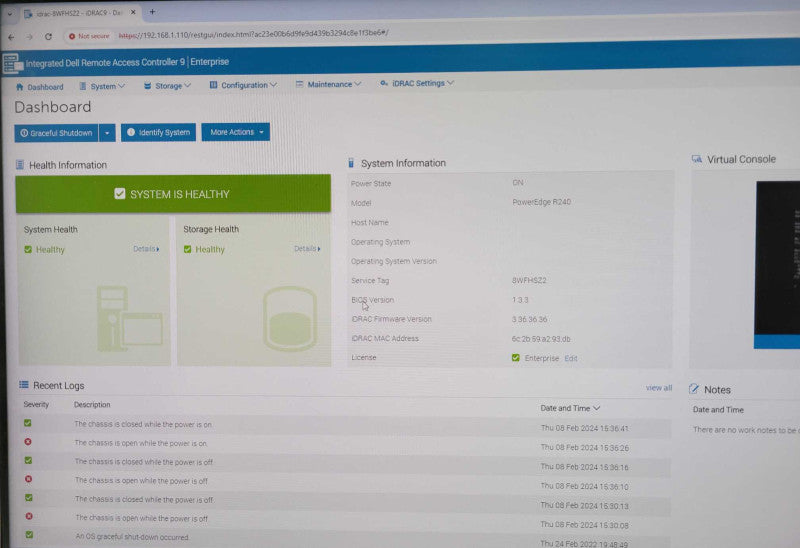Click the browser back arrow
The width and height of the screenshot is (800, 548).
(x=11, y=37)
